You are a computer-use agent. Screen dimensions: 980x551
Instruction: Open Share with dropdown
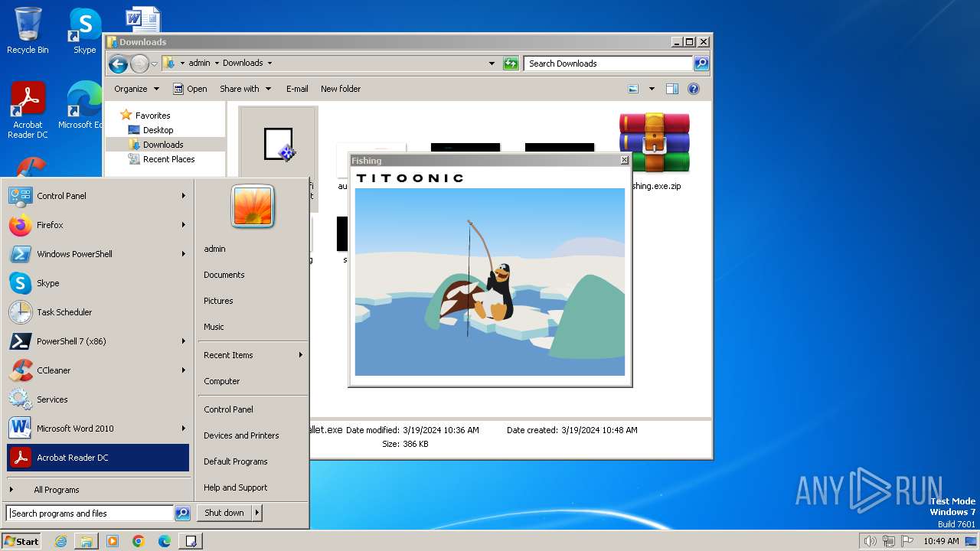[x=245, y=89]
